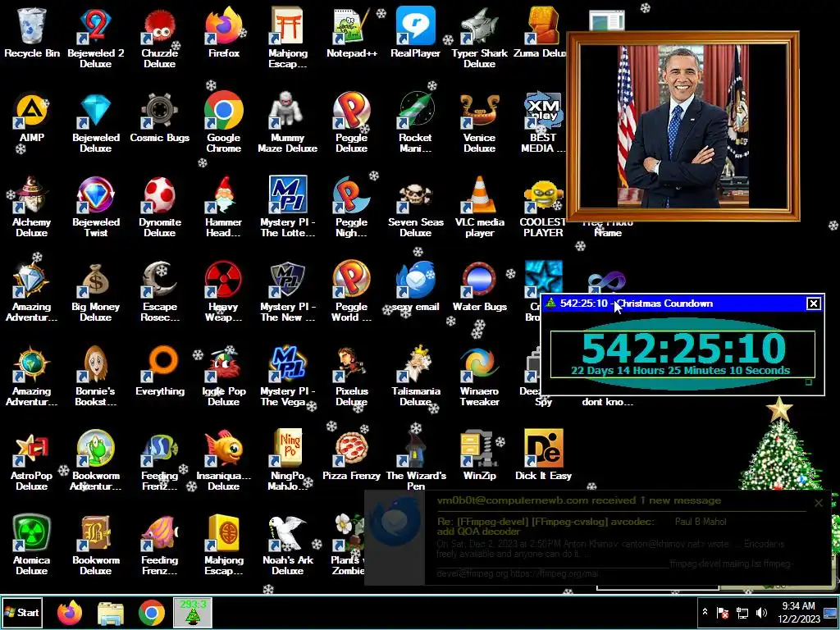The height and width of the screenshot is (630, 840).
Task: Click the VLC media player icon
Action: tap(479, 206)
